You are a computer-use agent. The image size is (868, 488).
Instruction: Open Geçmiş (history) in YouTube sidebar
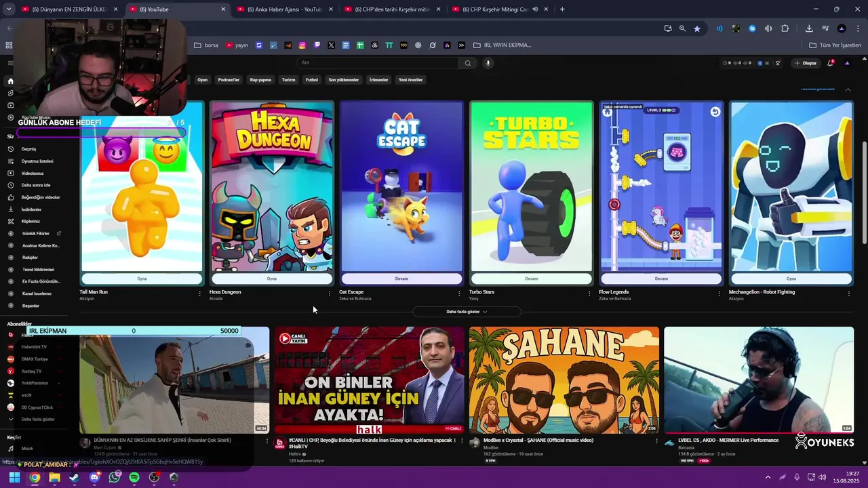[x=28, y=149]
